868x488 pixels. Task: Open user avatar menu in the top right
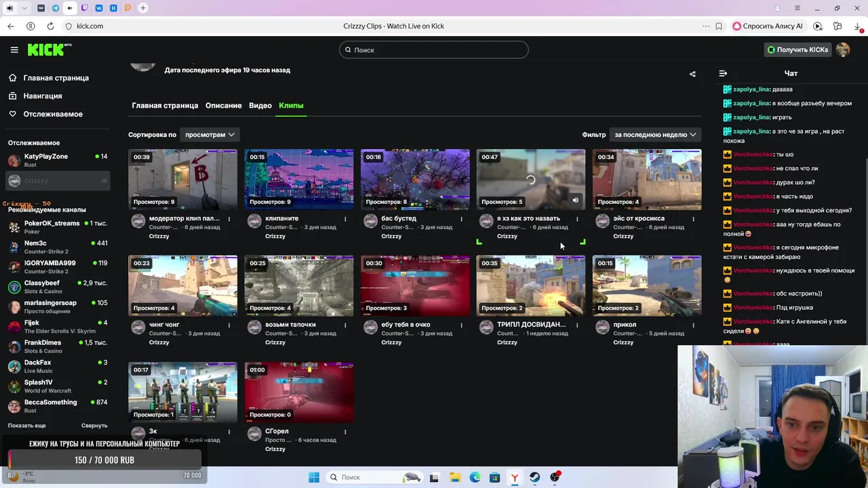coord(843,49)
